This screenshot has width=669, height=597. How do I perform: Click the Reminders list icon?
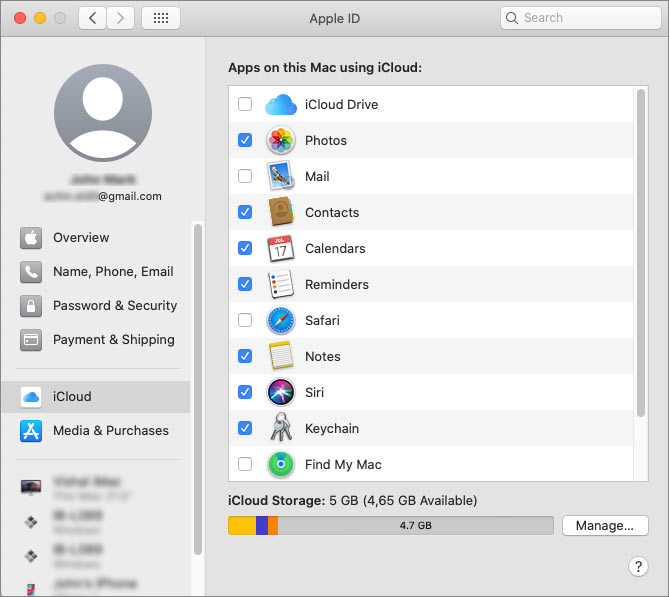[x=281, y=284]
